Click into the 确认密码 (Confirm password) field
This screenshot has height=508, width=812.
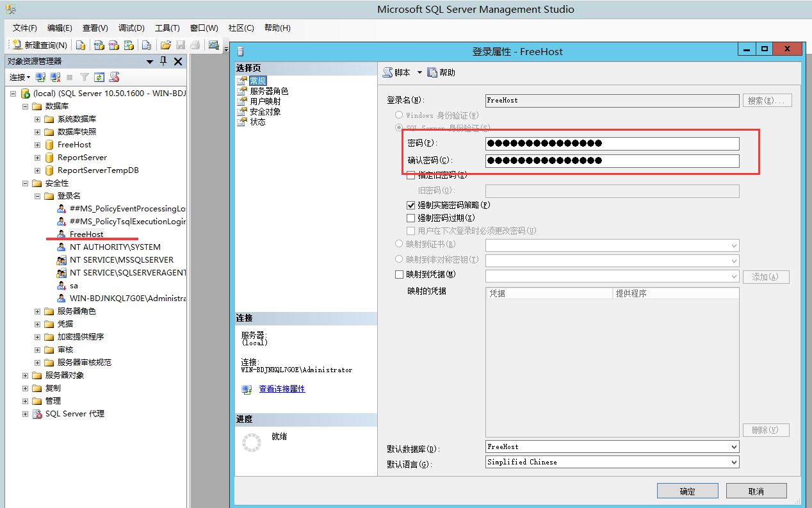tap(612, 161)
